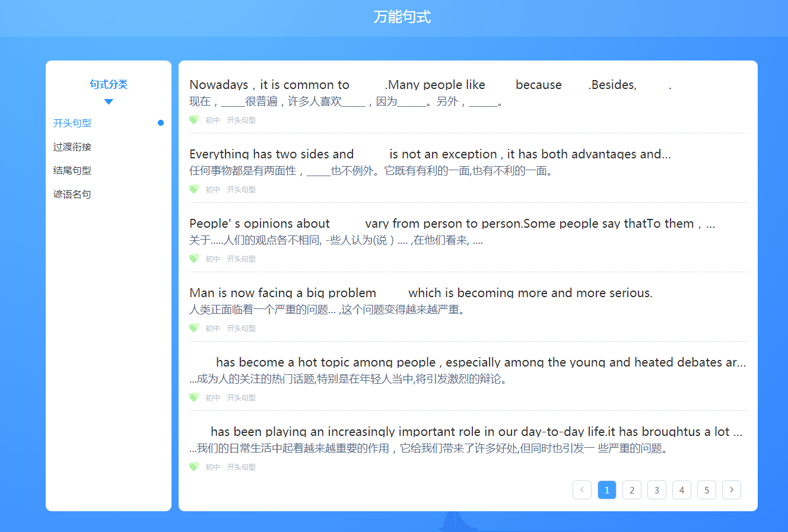Click the 句式分类 header title
The width and height of the screenshot is (788, 532).
[x=109, y=84]
